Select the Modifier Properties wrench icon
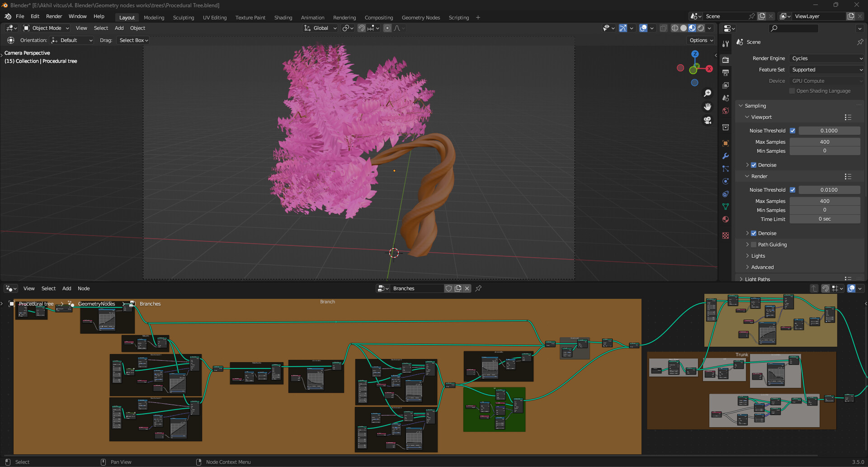This screenshot has height=467, width=868. pyautogui.click(x=725, y=156)
